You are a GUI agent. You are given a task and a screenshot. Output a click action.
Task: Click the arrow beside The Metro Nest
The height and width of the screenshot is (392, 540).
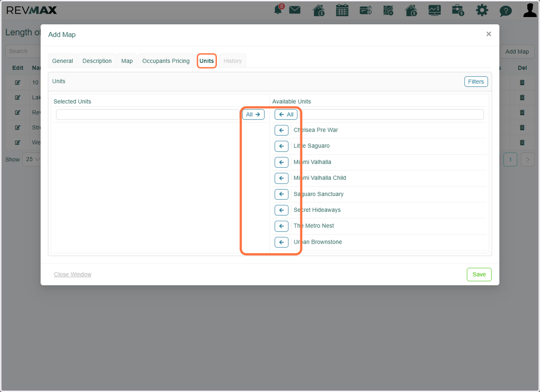coord(281,226)
